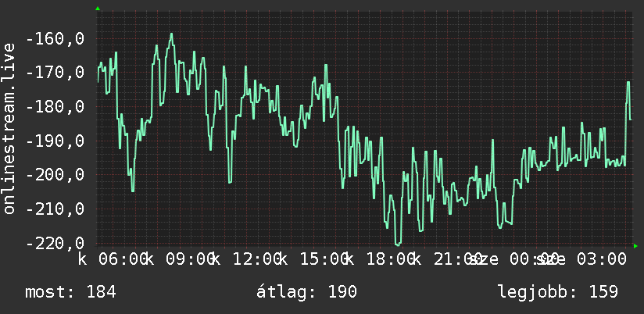The width and height of the screenshot is (644, 314).
Task: Click the green arrow atop the y-axis
Action: coord(98,9)
